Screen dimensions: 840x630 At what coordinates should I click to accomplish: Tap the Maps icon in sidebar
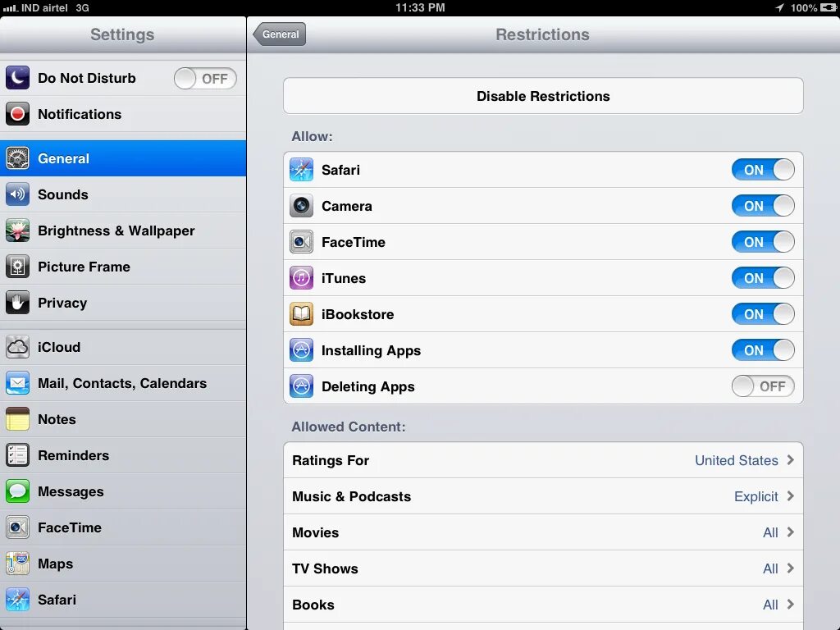pos(18,564)
